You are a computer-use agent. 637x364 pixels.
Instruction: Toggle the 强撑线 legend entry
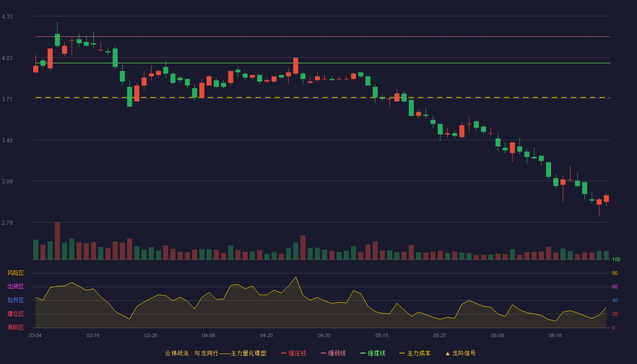[373, 353]
